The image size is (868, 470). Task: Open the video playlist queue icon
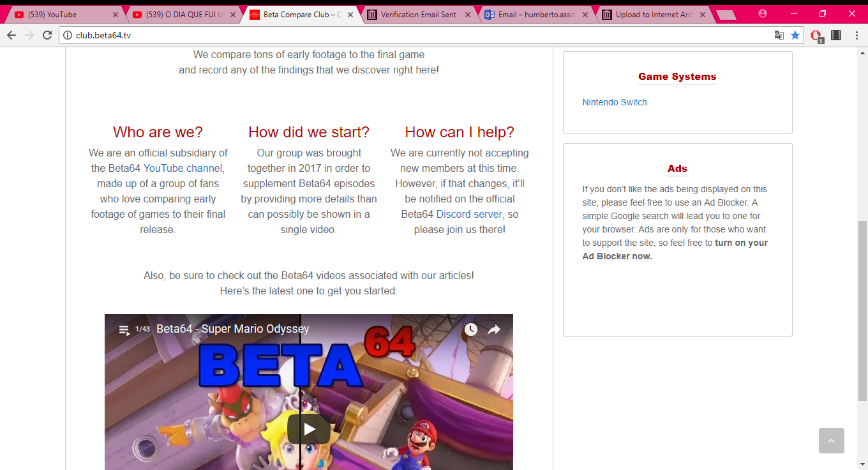[124, 330]
